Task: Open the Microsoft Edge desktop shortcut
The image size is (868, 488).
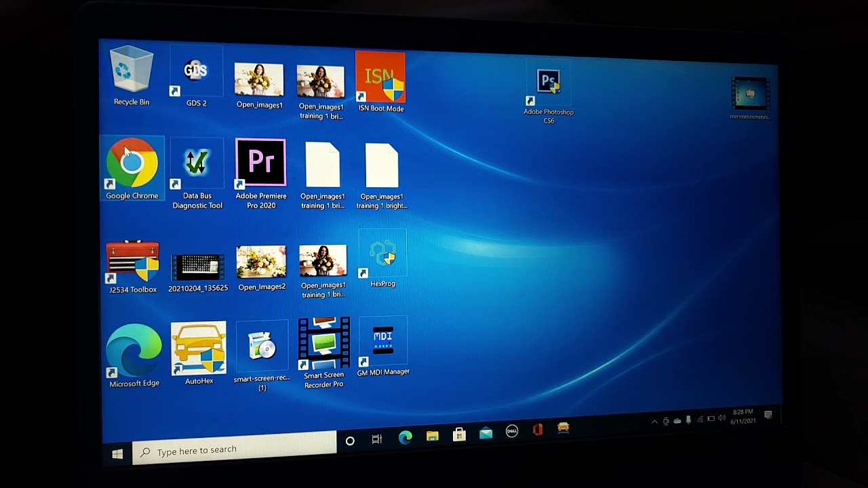Action: click(x=134, y=356)
